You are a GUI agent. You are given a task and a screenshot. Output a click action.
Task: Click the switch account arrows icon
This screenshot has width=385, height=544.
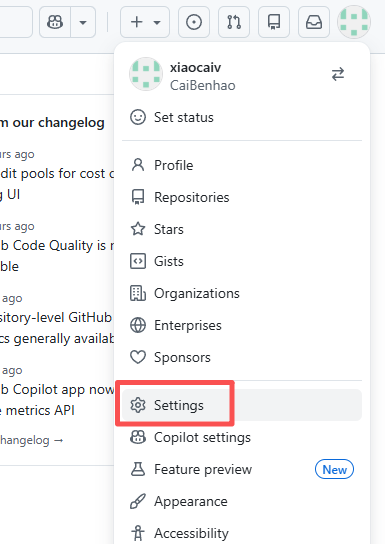tap(338, 74)
